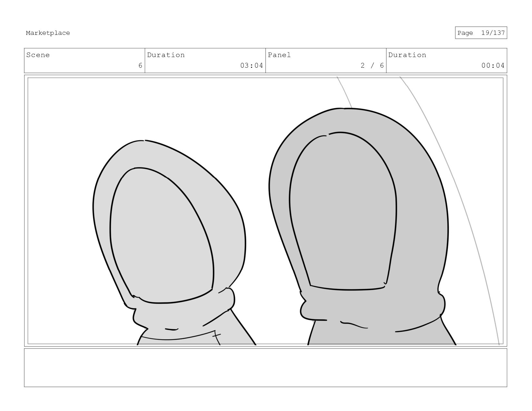Click the panel duration value 00:04
The width and height of the screenshot is (532, 411).
(x=493, y=65)
